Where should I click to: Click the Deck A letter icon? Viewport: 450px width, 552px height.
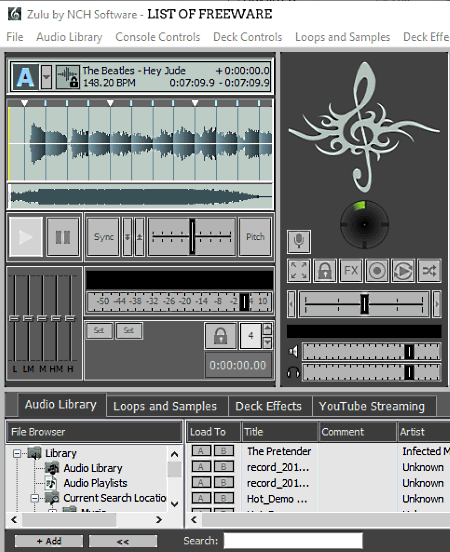[x=25, y=76]
